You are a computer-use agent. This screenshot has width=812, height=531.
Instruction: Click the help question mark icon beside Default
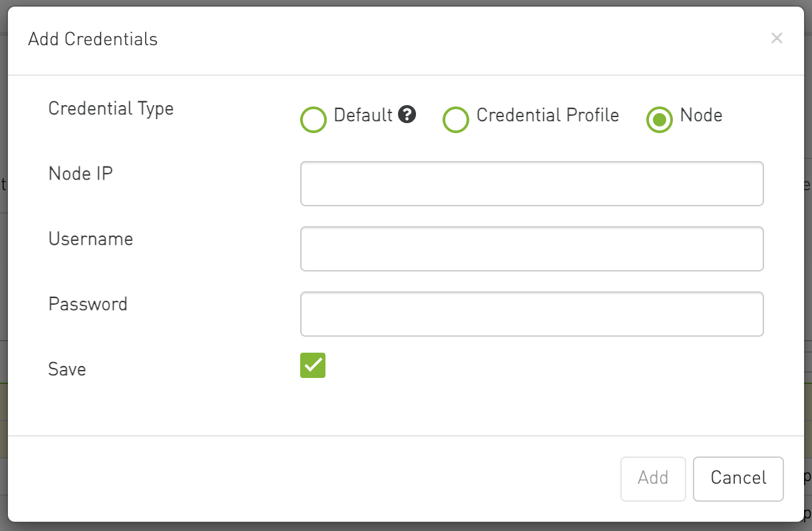(x=407, y=114)
